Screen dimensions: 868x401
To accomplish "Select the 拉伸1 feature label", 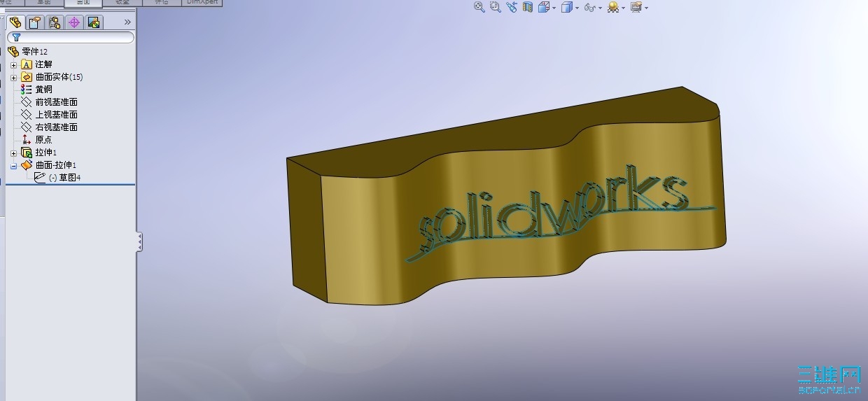I will [45, 153].
